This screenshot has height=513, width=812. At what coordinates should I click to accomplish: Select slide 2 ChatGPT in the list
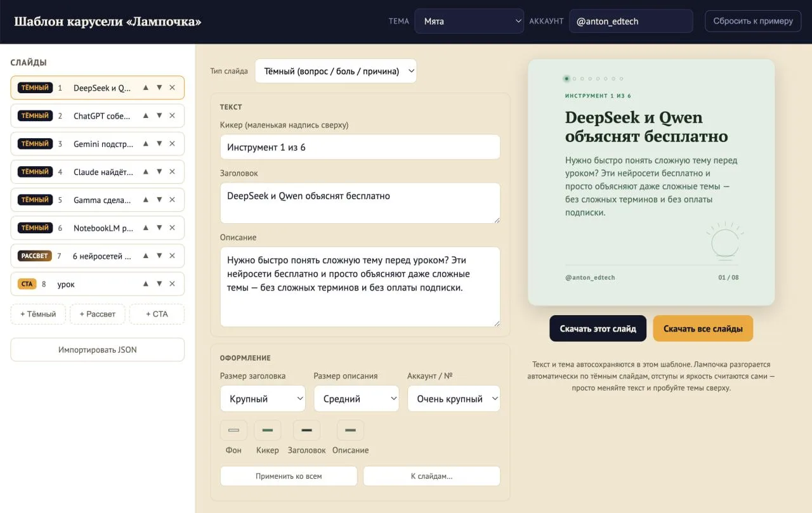[97, 115]
